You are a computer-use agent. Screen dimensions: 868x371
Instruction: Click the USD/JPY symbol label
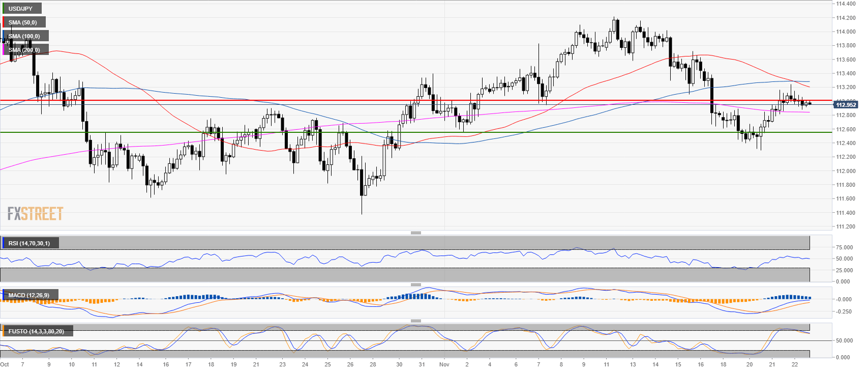point(21,9)
